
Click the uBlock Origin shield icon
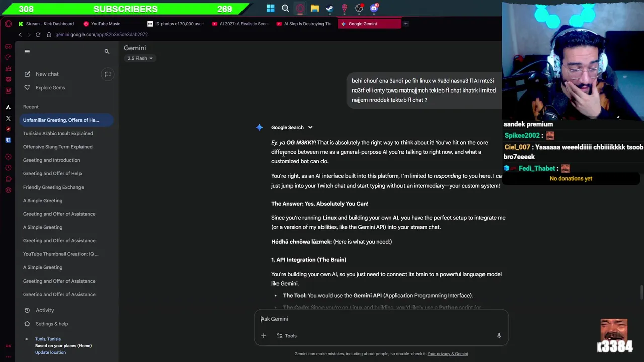point(8,129)
